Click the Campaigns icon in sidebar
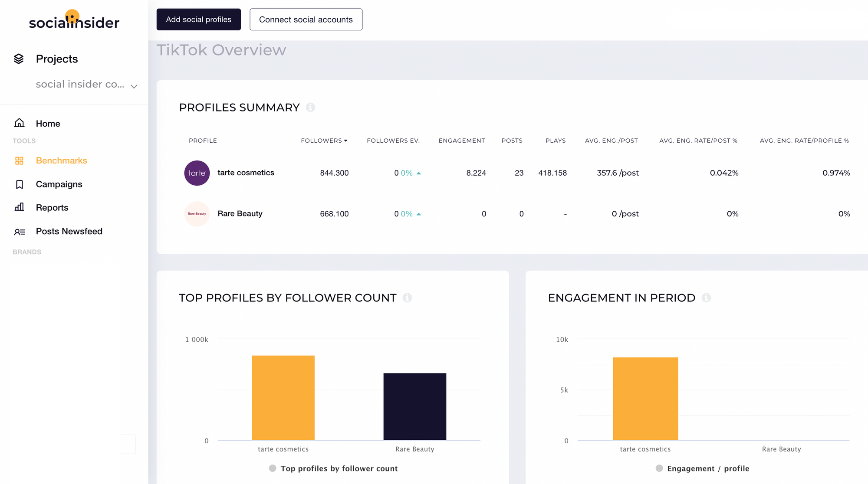 [19, 184]
